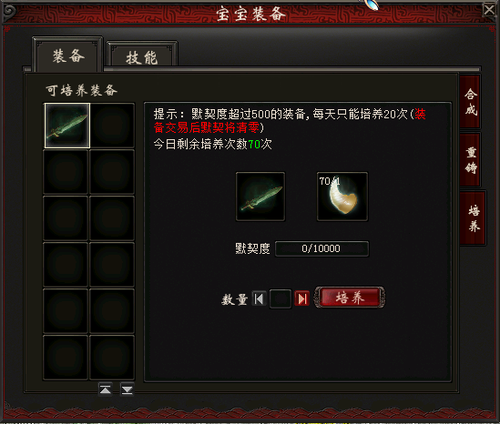Jump equipment list to top arrow
The height and width of the screenshot is (424, 500).
(106, 389)
